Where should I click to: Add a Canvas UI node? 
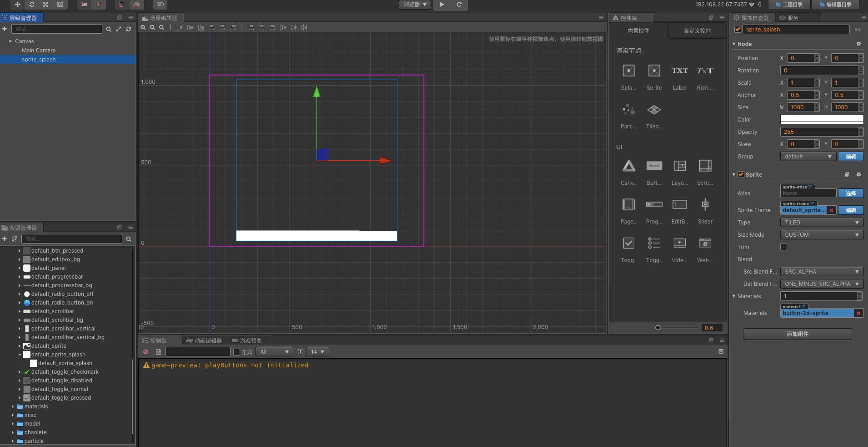628,173
